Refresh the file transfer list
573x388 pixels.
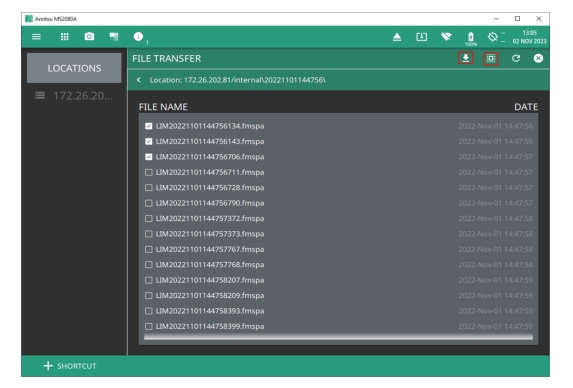pos(516,58)
